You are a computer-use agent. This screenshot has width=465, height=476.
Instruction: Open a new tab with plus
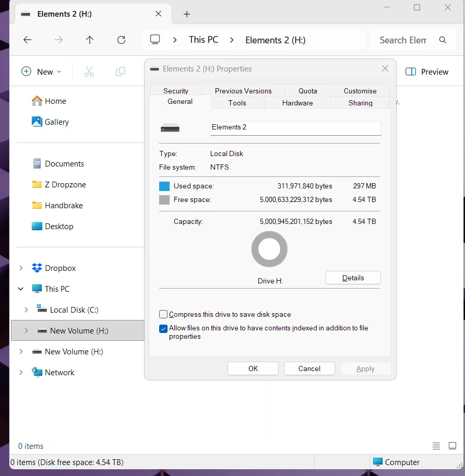187,14
